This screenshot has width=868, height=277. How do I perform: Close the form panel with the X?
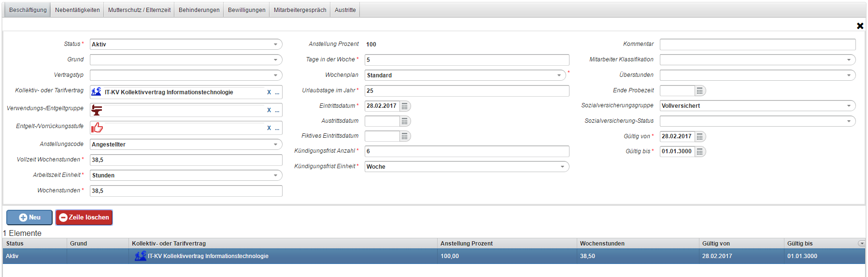click(x=860, y=26)
